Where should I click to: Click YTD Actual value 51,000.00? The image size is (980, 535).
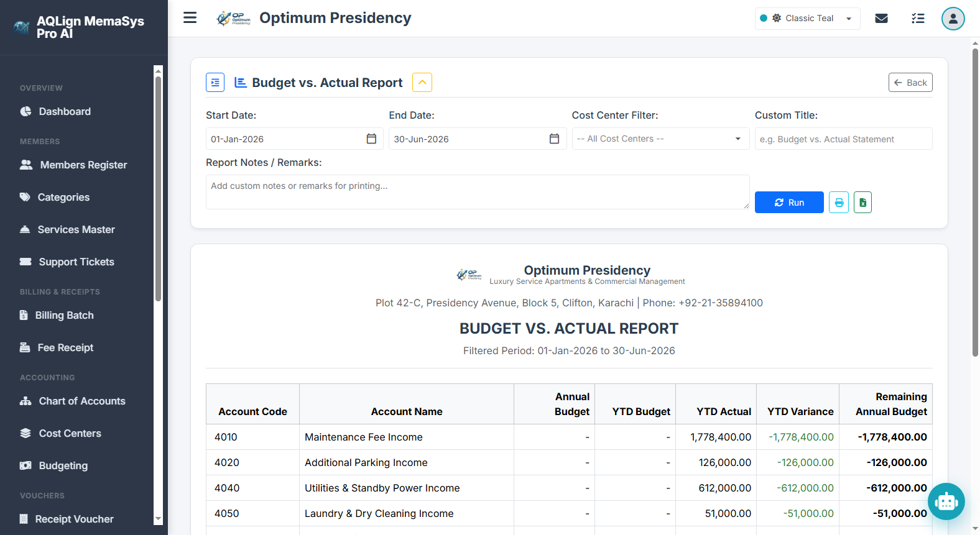728,513
